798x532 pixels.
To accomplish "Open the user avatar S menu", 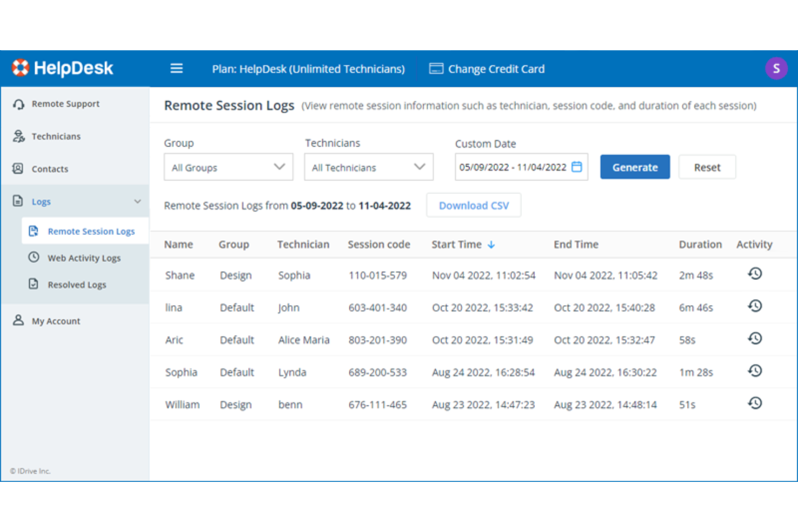I will pos(776,68).
